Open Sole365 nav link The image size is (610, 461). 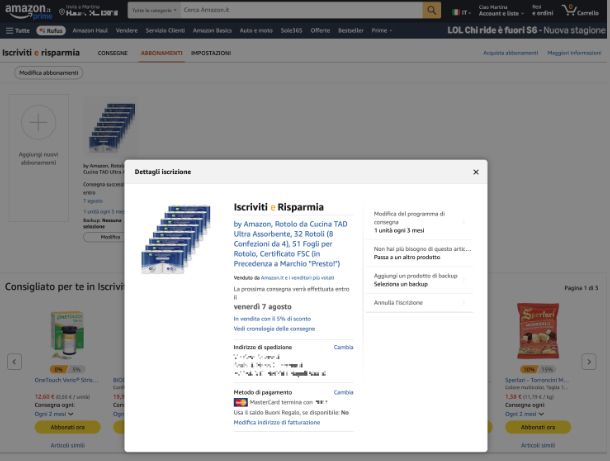click(x=291, y=30)
